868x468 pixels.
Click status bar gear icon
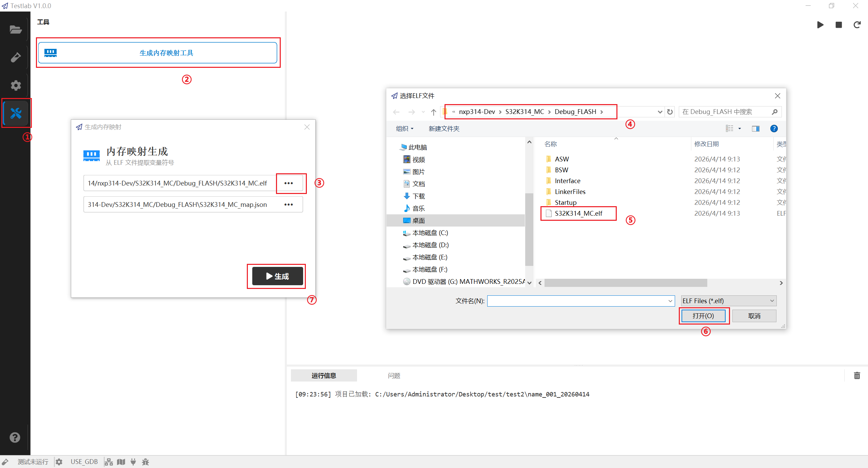(59, 462)
